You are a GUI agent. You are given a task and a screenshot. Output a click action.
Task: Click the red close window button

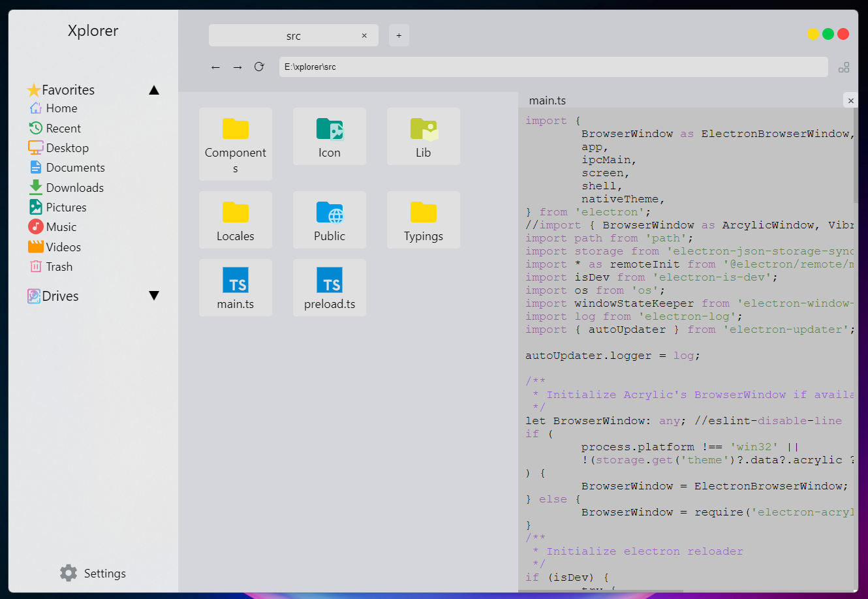coord(843,34)
